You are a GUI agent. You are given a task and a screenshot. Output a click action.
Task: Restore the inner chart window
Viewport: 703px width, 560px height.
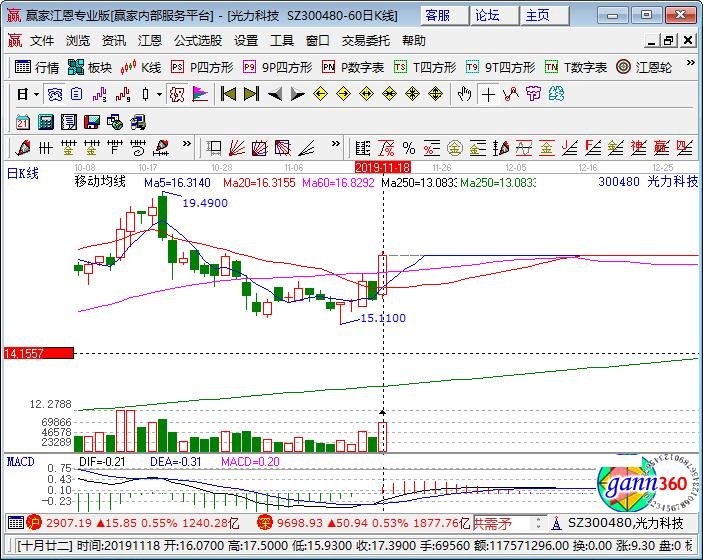coord(668,41)
